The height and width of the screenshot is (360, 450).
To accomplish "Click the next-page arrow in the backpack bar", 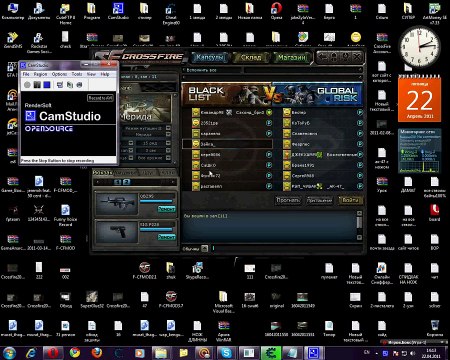I will click(173, 182).
